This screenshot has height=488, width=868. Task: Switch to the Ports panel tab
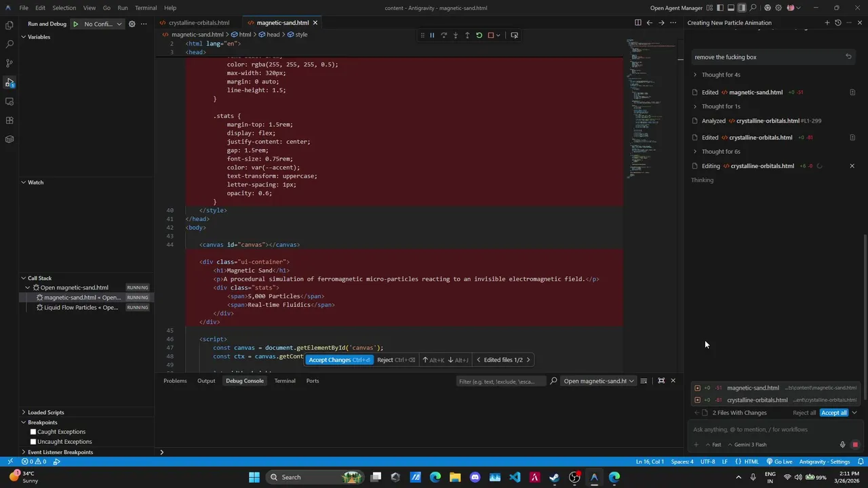pos(313,381)
